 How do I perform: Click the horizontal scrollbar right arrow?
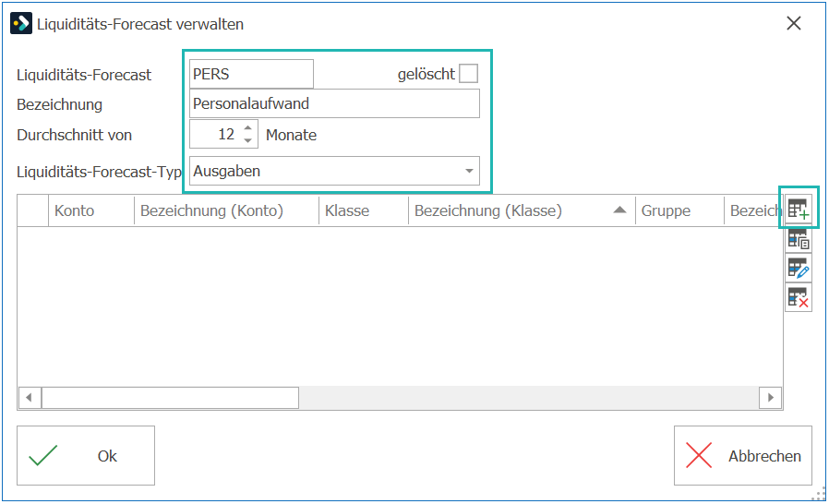tap(771, 398)
